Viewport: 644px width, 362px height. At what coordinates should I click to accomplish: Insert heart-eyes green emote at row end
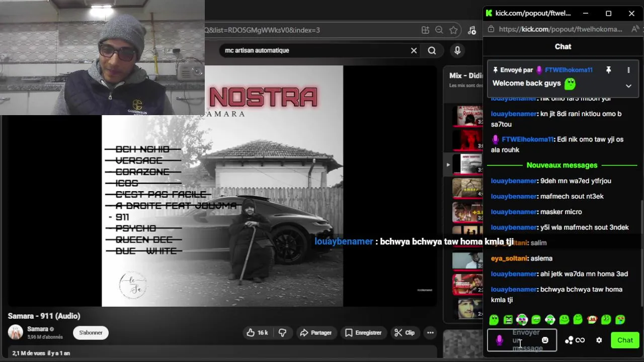coord(620,319)
